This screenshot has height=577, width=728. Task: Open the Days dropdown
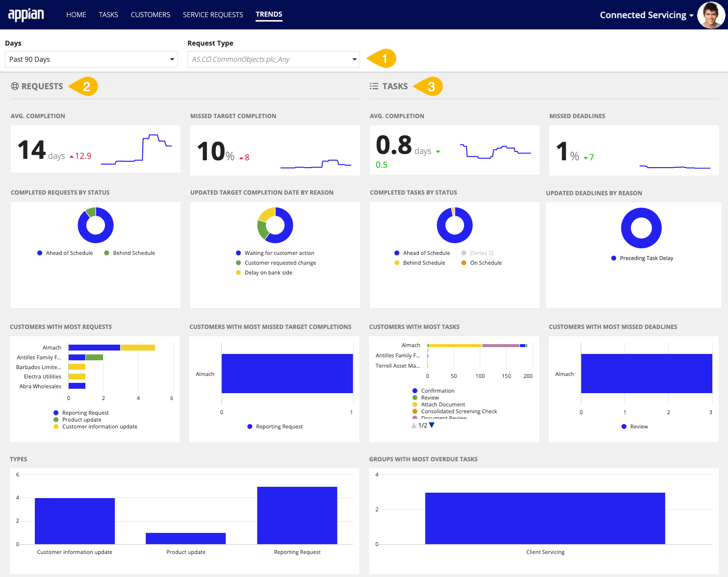point(91,59)
